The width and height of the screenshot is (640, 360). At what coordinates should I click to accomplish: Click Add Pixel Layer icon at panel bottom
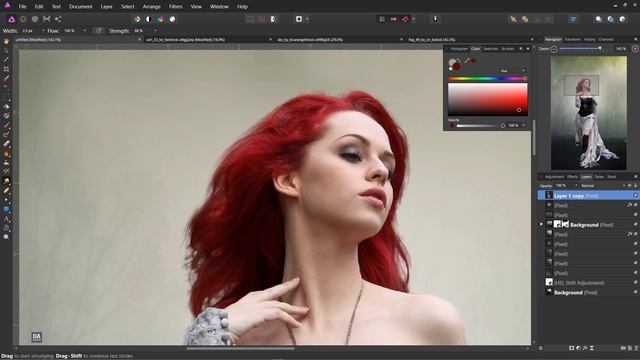(629, 348)
